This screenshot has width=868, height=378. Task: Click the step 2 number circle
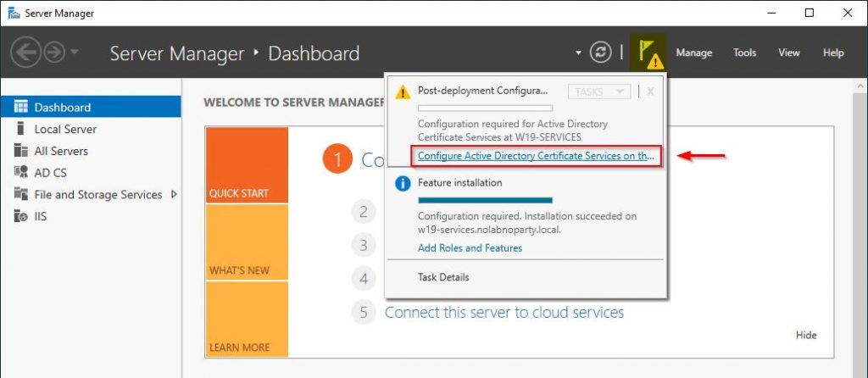[363, 211]
